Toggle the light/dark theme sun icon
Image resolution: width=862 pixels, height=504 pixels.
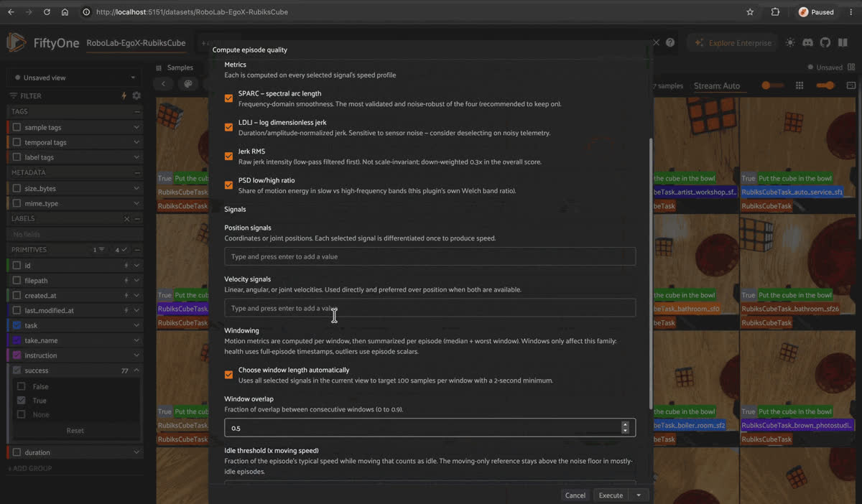pos(790,42)
